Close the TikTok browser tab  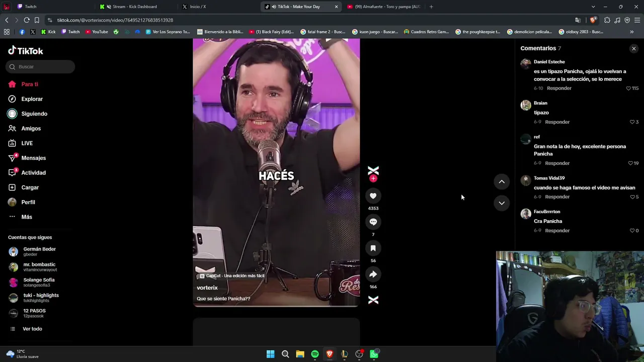[336, 7]
